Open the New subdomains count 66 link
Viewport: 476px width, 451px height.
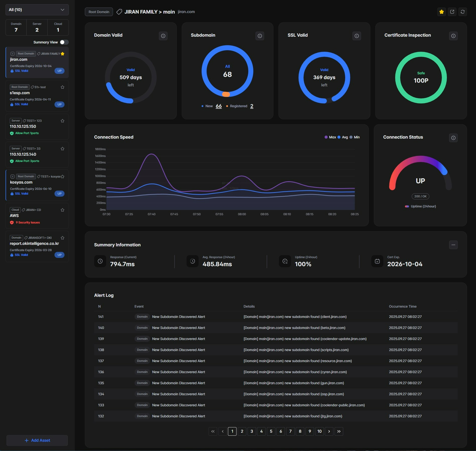(218, 106)
